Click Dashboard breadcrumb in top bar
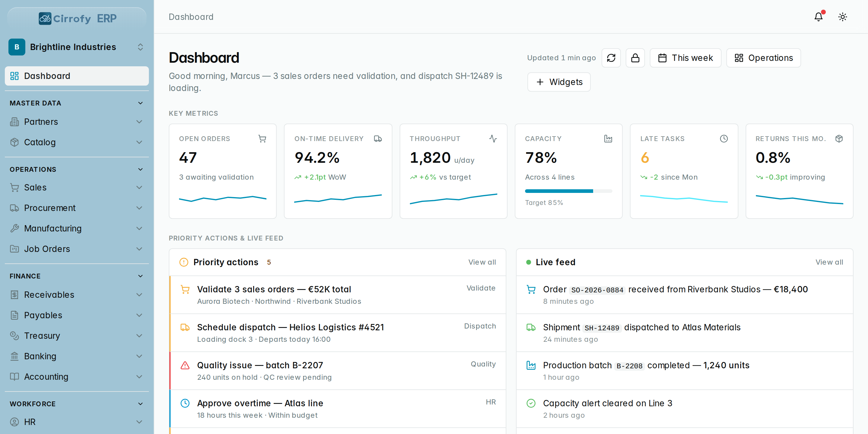 [x=191, y=17]
